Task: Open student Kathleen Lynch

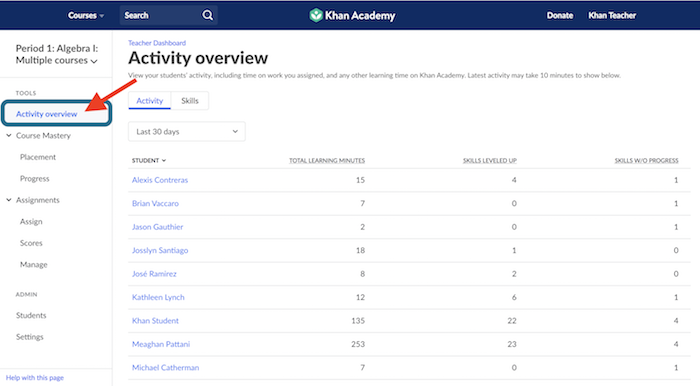Action: pos(158,297)
